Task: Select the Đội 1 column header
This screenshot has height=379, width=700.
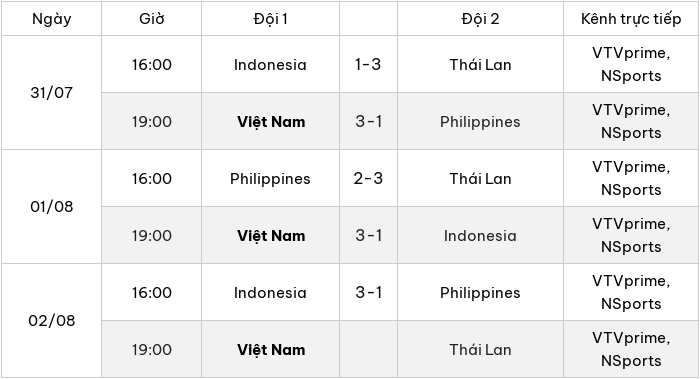Action: (x=270, y=19)
